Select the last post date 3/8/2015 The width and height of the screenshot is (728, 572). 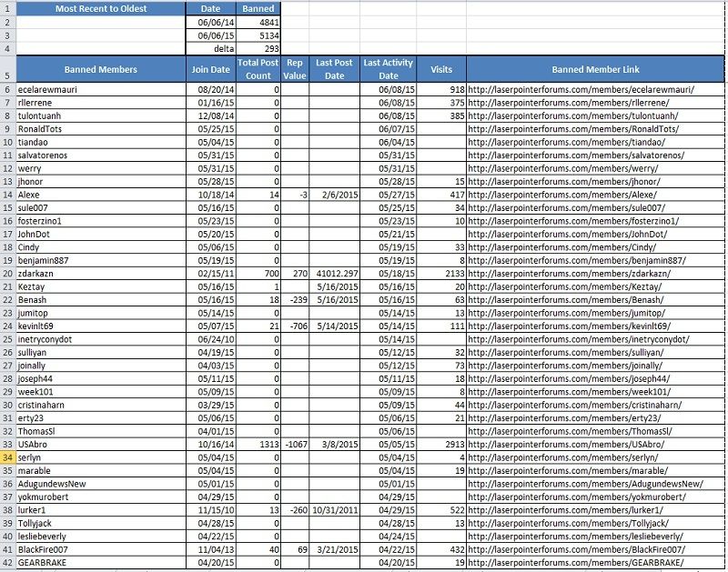334,445
